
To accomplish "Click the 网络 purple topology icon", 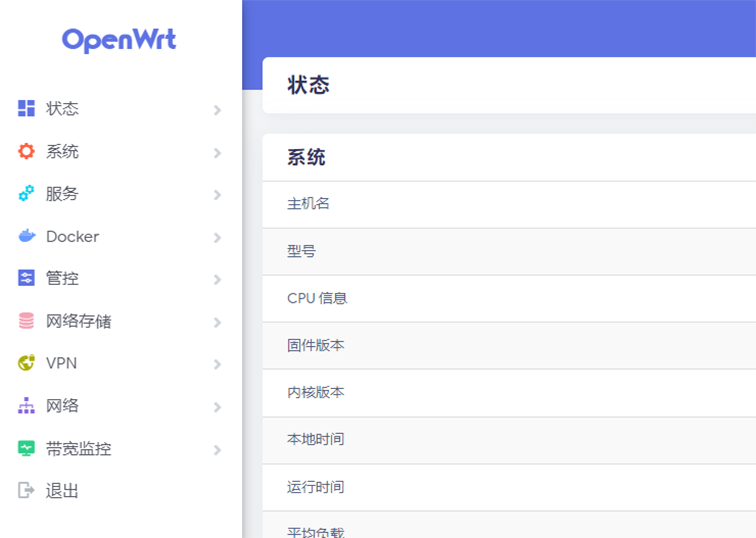I will (26, 405).
